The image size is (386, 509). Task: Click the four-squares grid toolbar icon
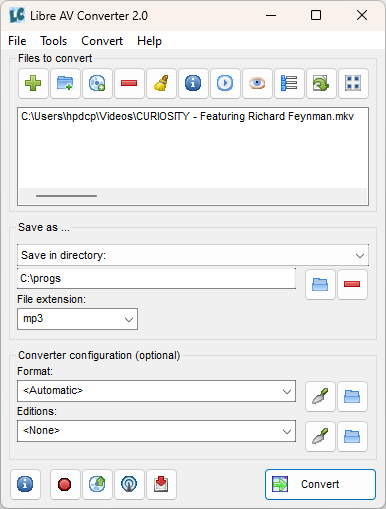tap(353, 83)
